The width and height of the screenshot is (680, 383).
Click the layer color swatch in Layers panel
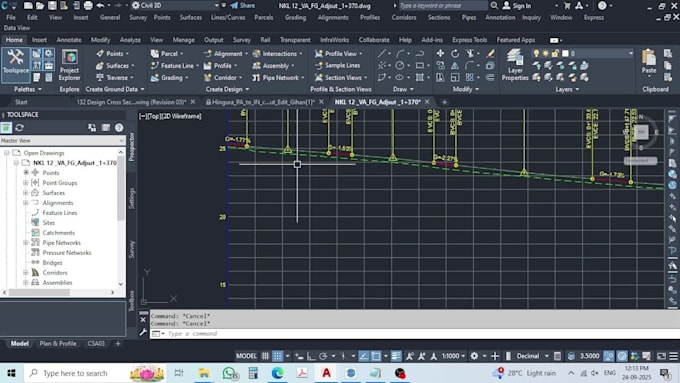click(565, 53)
